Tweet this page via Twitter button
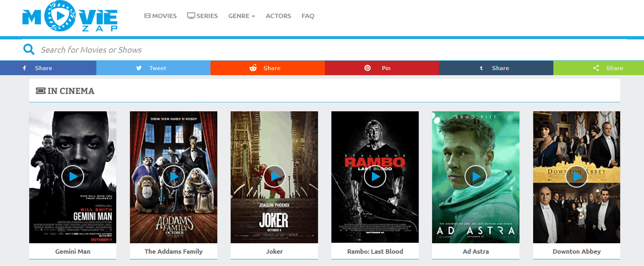 (153, 68)
